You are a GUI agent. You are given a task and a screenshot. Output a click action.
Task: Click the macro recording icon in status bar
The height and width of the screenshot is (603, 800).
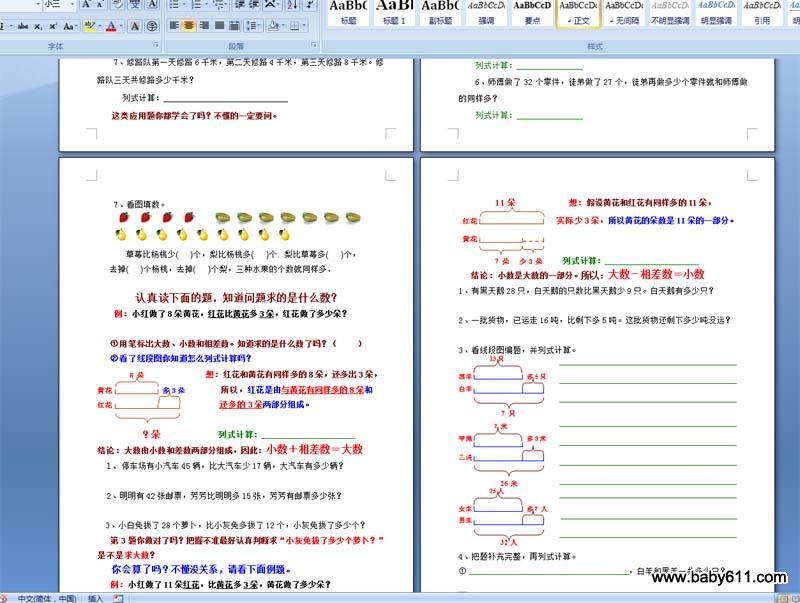click(118, 598)
